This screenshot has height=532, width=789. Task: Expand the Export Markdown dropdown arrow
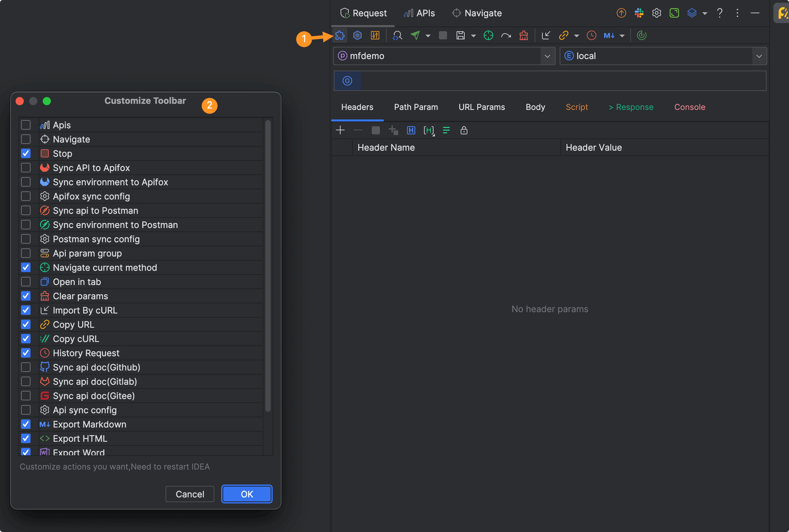coord(622,36)
